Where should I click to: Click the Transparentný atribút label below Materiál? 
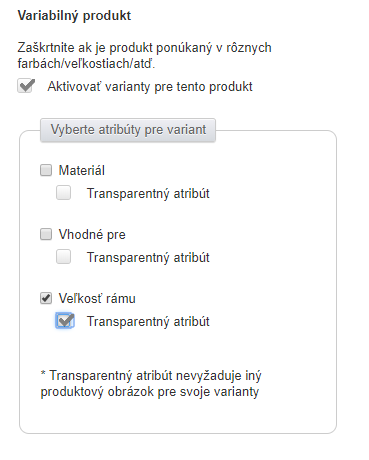coord(148,194)
